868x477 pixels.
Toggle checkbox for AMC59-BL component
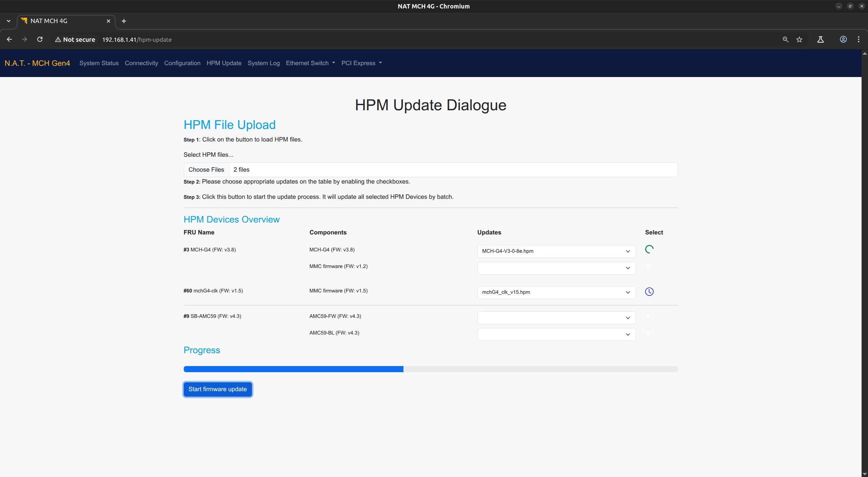point(648,333)
